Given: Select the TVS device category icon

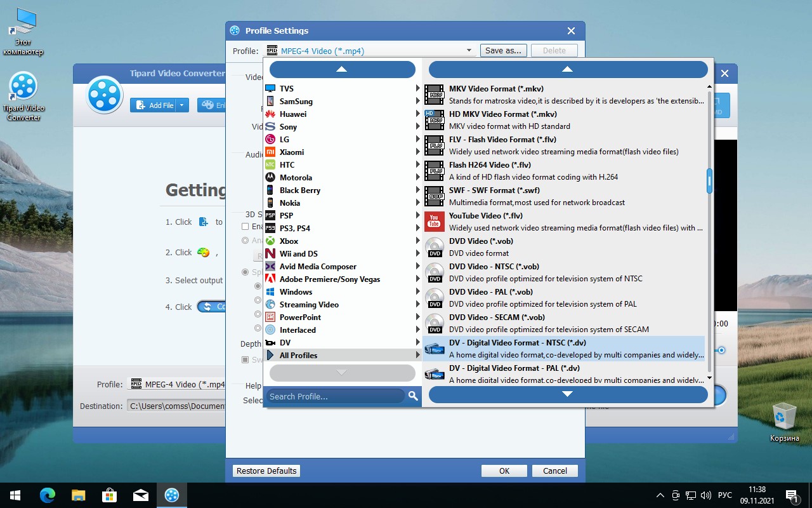Looking at the screenshot, I should tap(270, 88).
